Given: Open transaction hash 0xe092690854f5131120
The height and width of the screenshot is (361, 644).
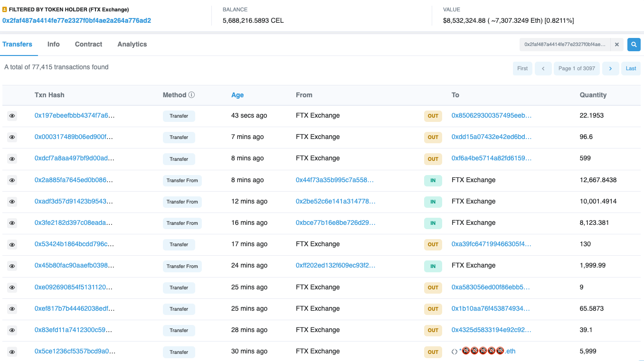Looking at the screenshot, I should [73, 287].
